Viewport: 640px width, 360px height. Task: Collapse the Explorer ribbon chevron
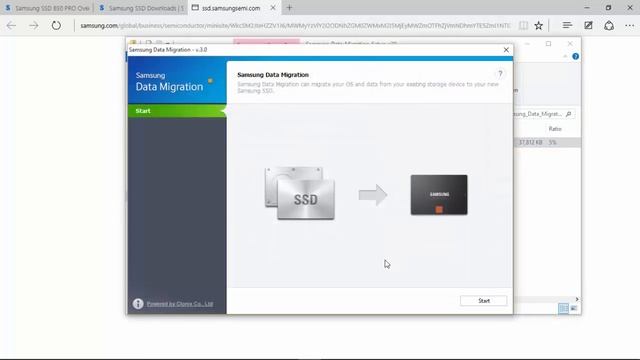565,56
